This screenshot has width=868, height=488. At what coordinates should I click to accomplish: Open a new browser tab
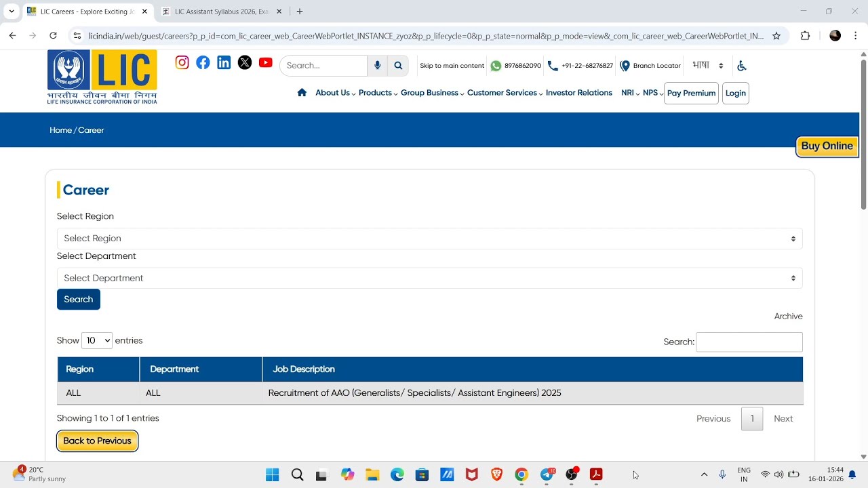300,12
